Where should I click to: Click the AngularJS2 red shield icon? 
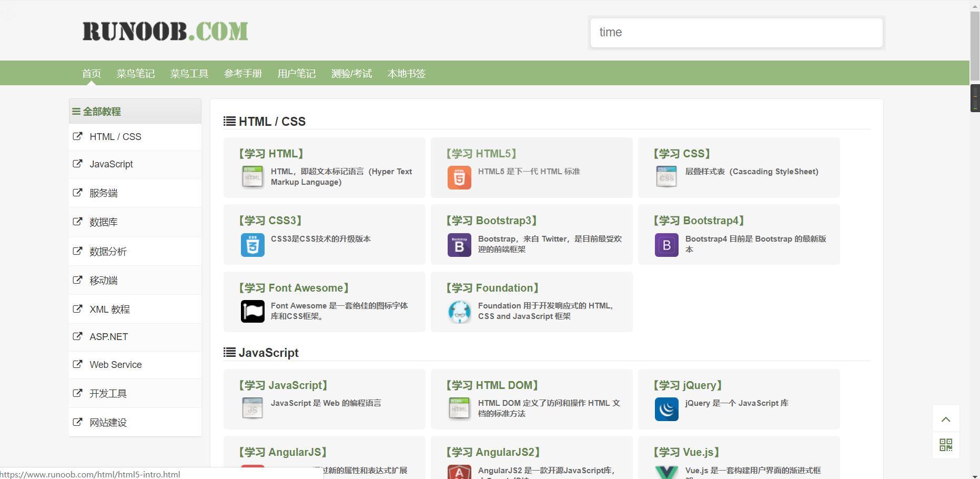tap(459, 472)
